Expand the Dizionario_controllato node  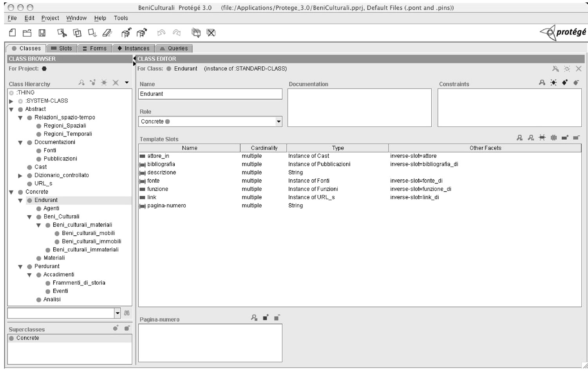pos(20,176)
